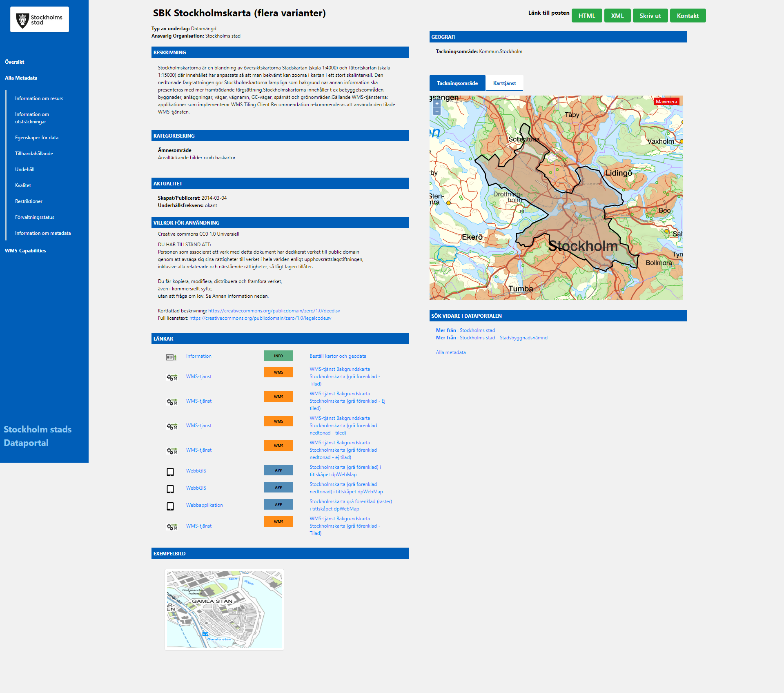
Task: Open the Gamla Stan example image thumbnail
Action: pos(224,610)
